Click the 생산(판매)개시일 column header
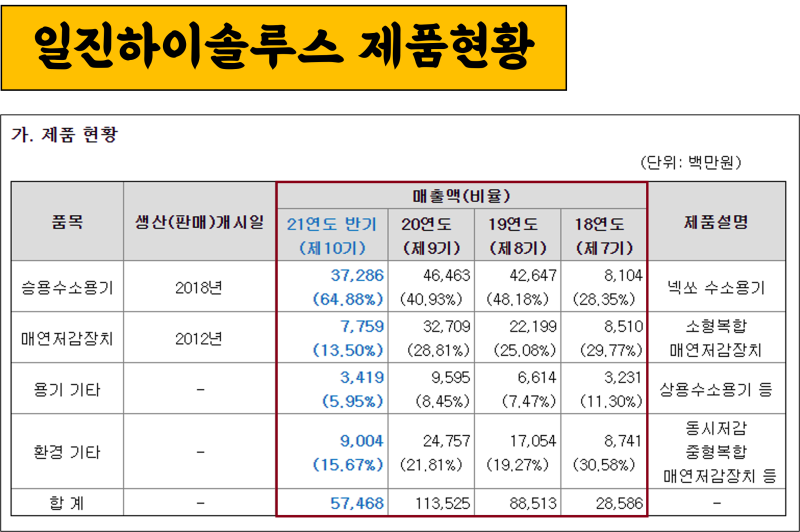This screenshot has width=800, height=532. (x=199, y=221)
